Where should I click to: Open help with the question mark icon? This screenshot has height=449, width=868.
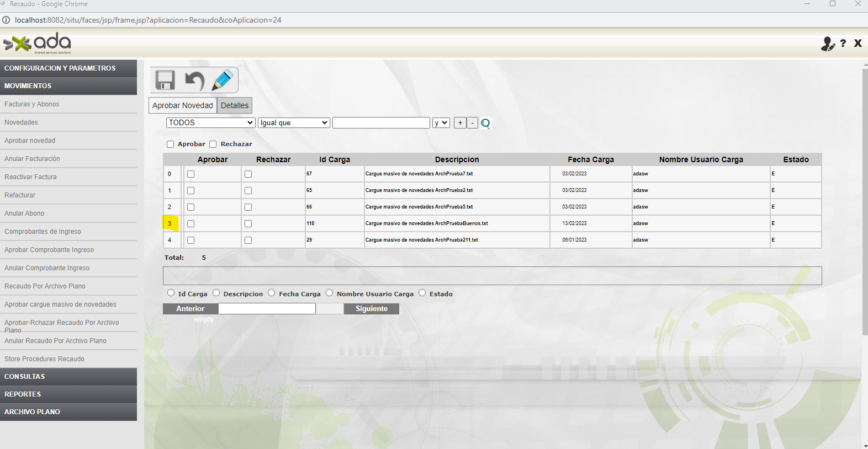[x=843, y=43]
